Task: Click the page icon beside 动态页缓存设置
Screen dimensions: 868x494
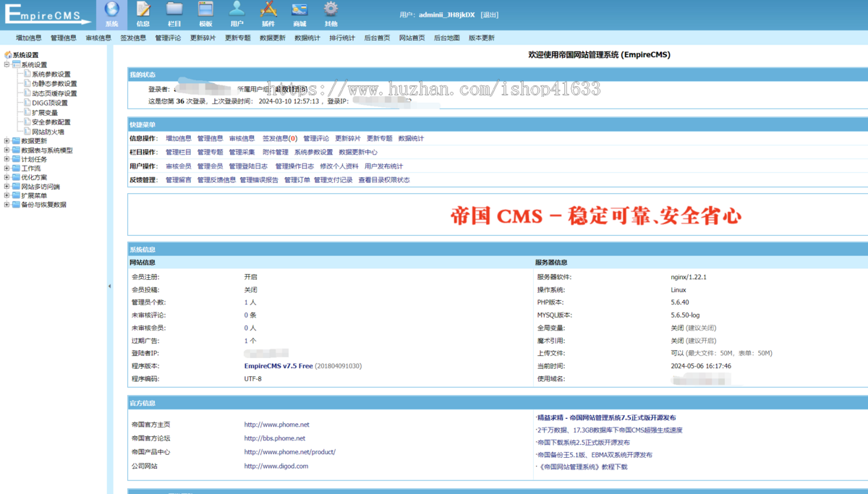Action: [27, 93]
